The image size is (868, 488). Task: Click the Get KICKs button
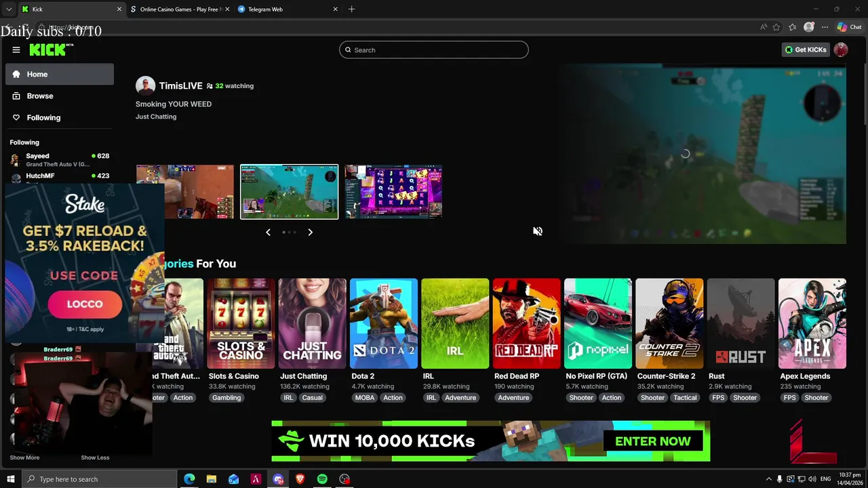click(806, 49)
